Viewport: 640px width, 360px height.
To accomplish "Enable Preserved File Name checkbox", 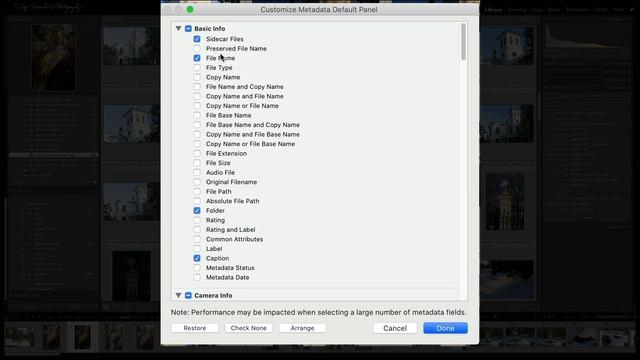I will (x=197, y=49).
